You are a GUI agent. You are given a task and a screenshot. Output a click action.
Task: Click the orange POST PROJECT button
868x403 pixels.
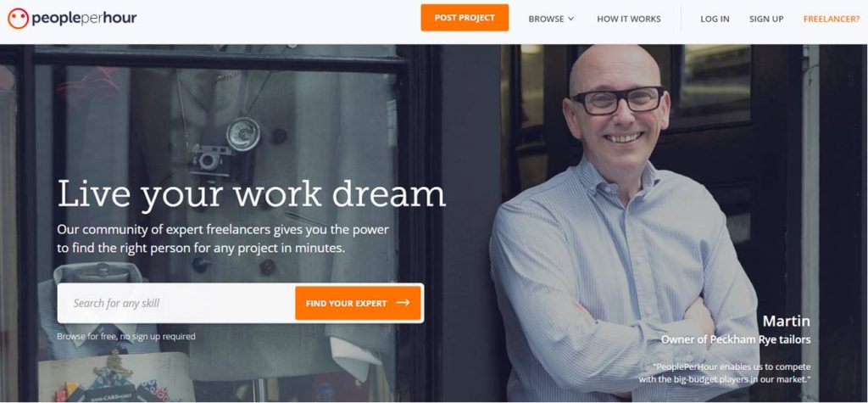pos(465,18)
